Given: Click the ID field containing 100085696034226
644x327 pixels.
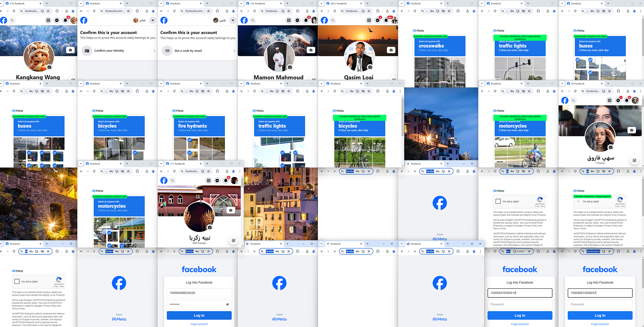Looking at the screenshot, I should click(199, 293).
